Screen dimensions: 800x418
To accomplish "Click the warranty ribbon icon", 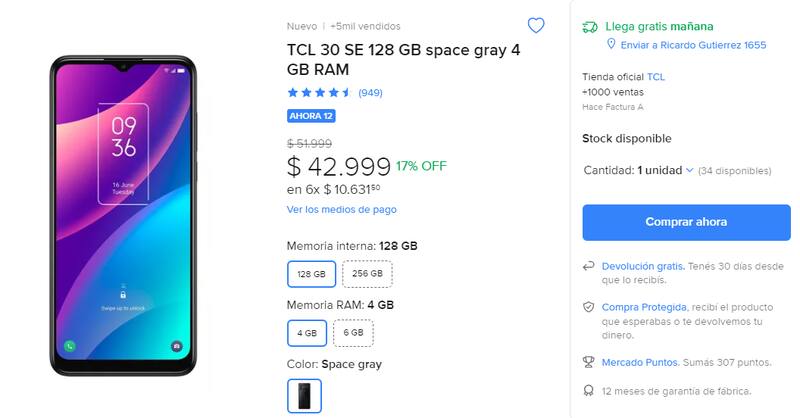I will point(589,390).
